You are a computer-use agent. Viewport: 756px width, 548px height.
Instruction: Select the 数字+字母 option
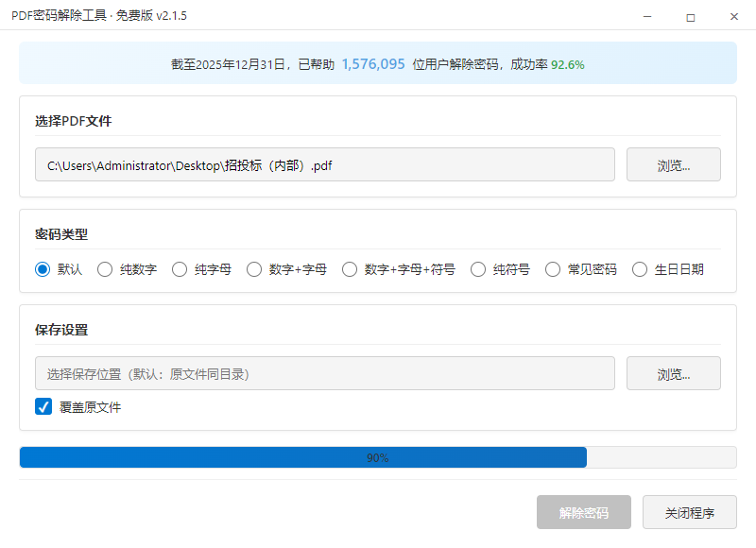click(254, 269)
